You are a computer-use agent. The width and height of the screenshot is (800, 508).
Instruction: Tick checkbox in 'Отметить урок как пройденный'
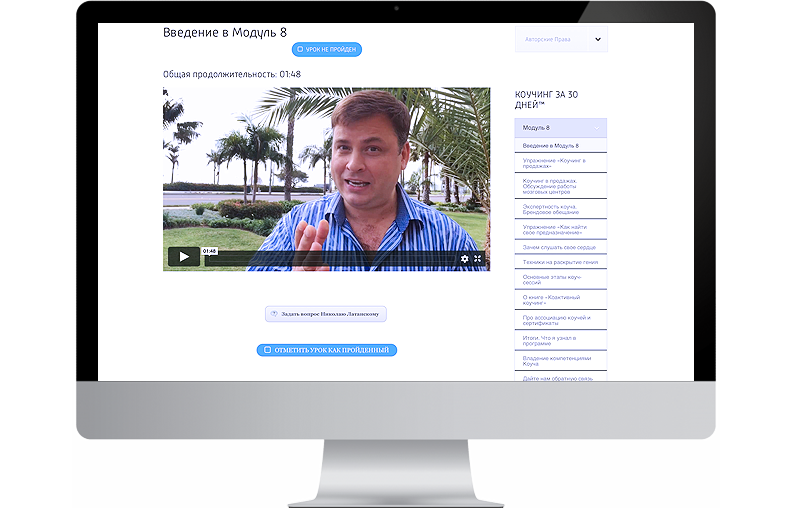click(268, 351)
